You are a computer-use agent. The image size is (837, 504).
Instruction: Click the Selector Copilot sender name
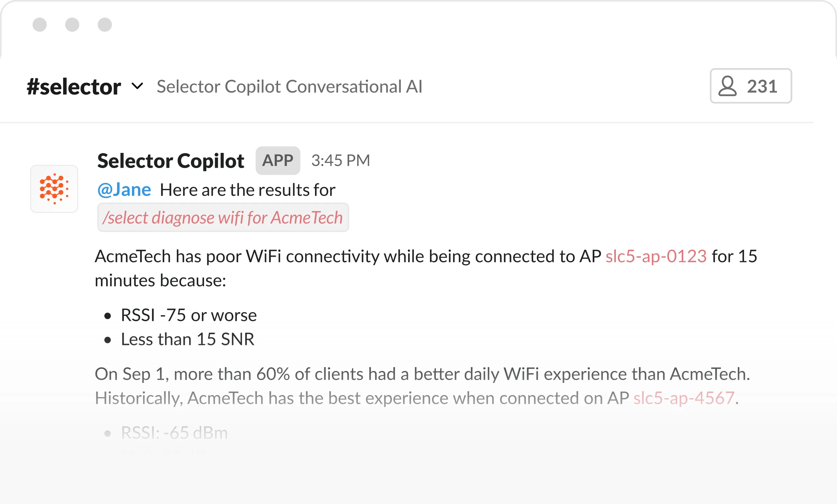pyautogui.click(x=171, y=160)
